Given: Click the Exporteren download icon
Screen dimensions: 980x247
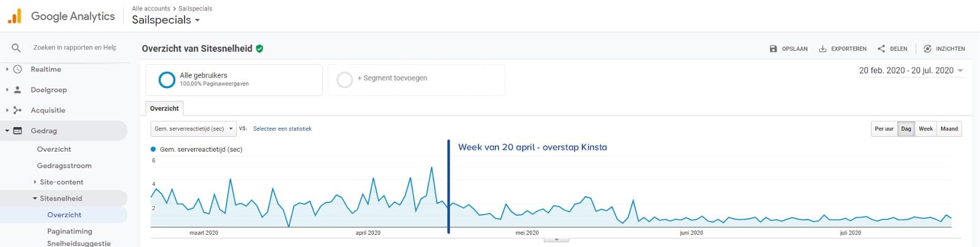Looking at the screenshot, I should click(x=823, y=49).
